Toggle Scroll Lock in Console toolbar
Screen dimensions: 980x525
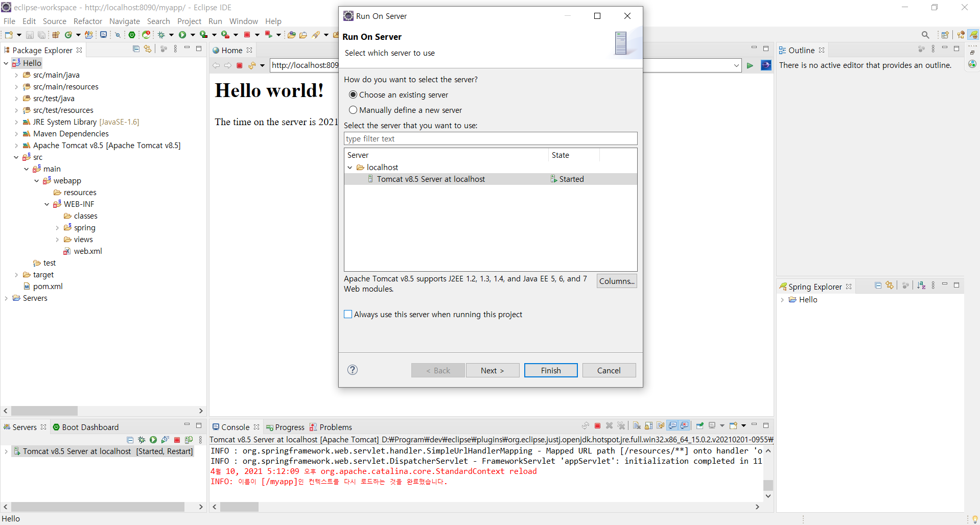(x=649, y=426)
